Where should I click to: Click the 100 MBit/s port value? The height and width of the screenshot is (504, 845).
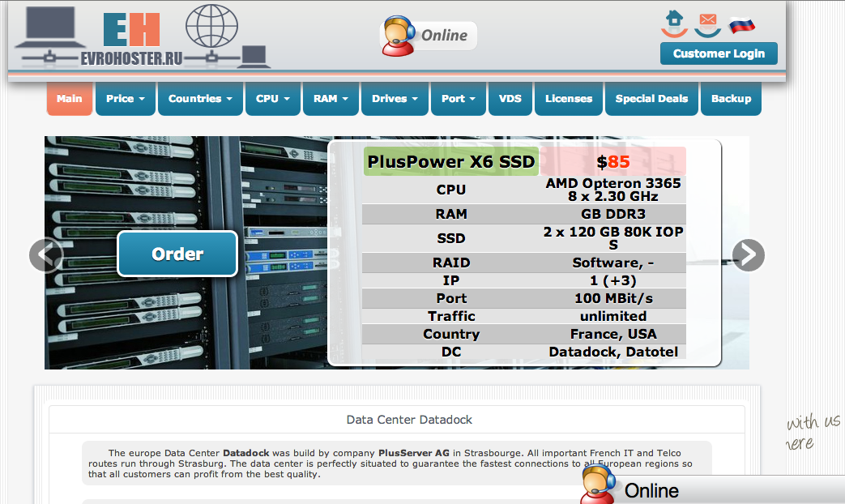click(x=613, y=298)
